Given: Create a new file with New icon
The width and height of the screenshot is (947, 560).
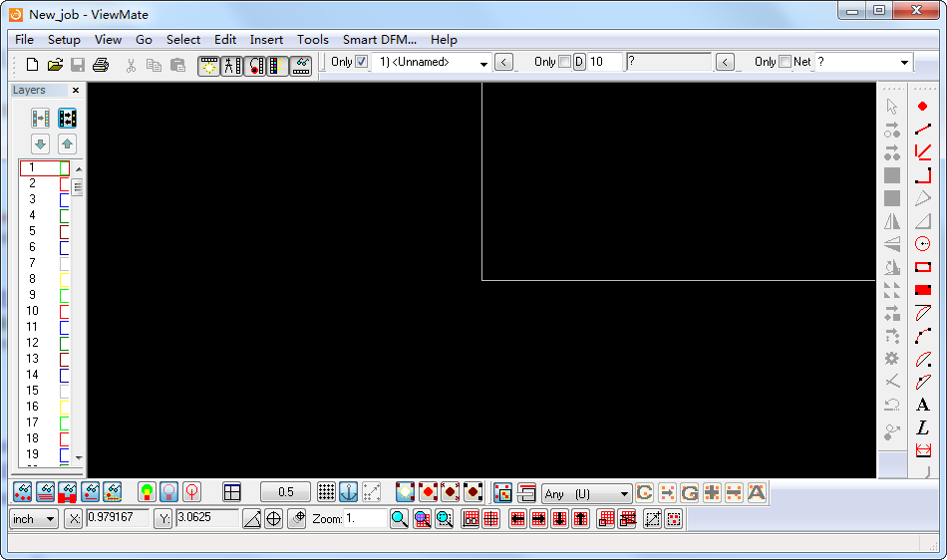Looking at the screenshot, I should pos(32,65).
